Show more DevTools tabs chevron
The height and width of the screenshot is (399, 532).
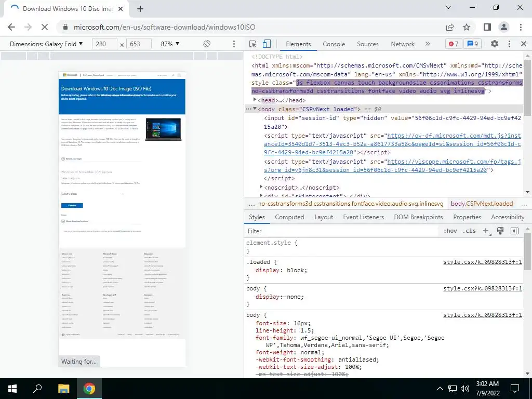coord(428,44)
